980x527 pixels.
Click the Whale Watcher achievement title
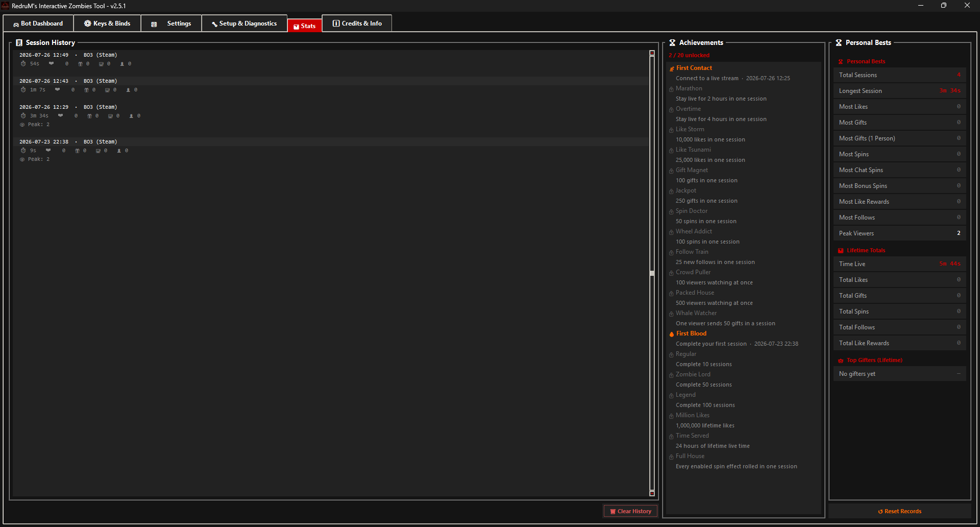click(x=696, y=313)
